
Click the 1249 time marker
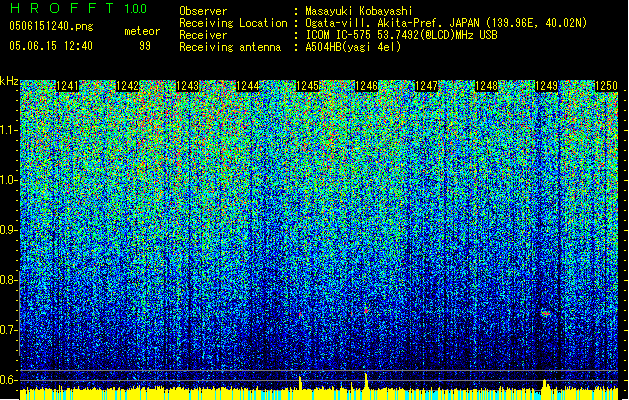[x=546, y=86]
